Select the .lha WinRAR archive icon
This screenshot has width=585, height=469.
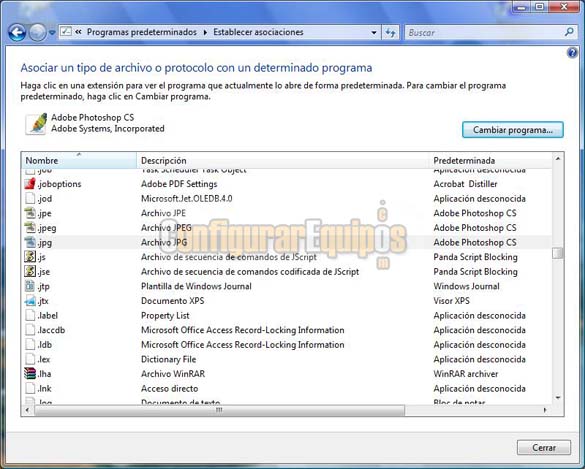(x=30, y=373)
